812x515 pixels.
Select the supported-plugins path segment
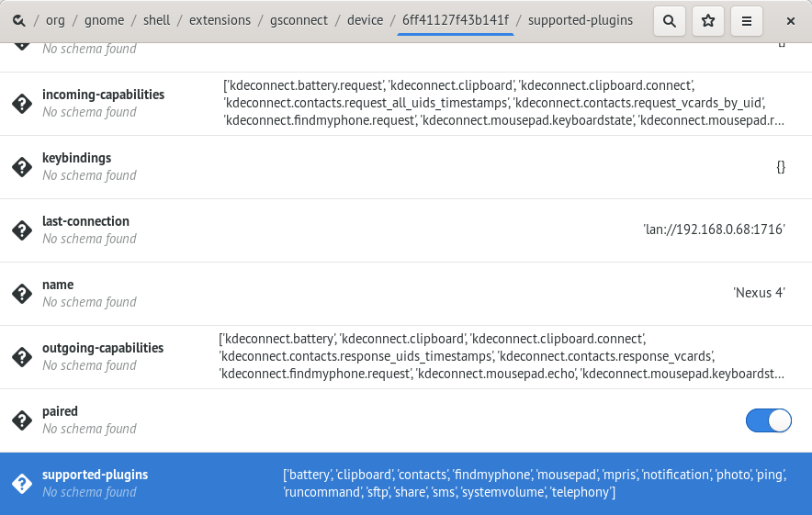click(580, 20)
